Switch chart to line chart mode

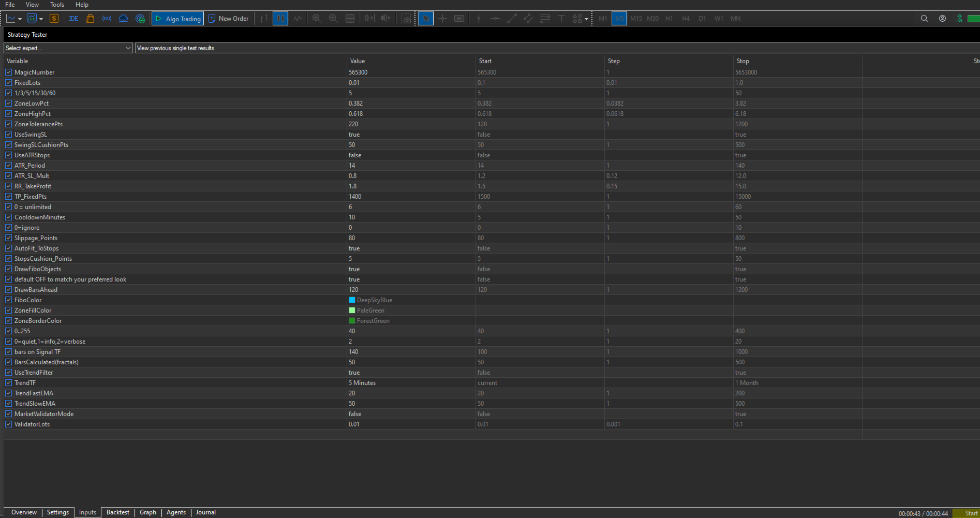pyautogui.click(x=297, y=19)
